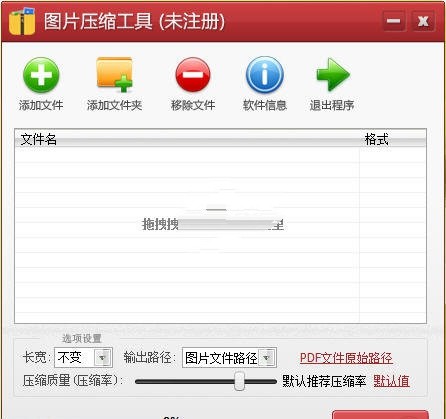Close the 图片压缩工具 window
Image resolution: width=446 pixels, height=419 pixels.
point(423,21)
